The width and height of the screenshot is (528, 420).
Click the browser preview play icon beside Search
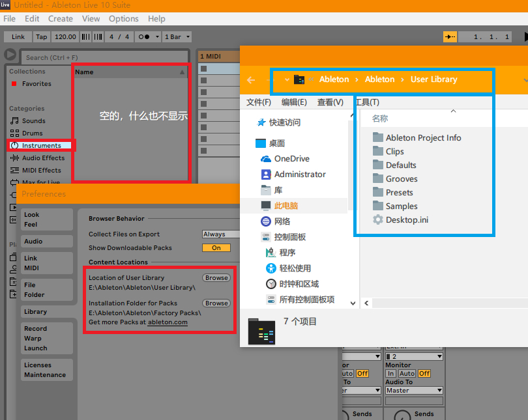click(x=10, y=55)
